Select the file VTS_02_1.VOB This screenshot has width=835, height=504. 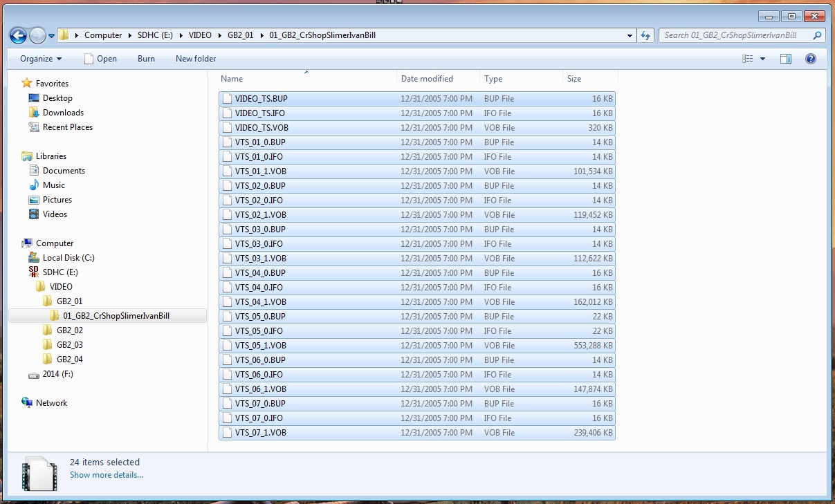(416, 215)
